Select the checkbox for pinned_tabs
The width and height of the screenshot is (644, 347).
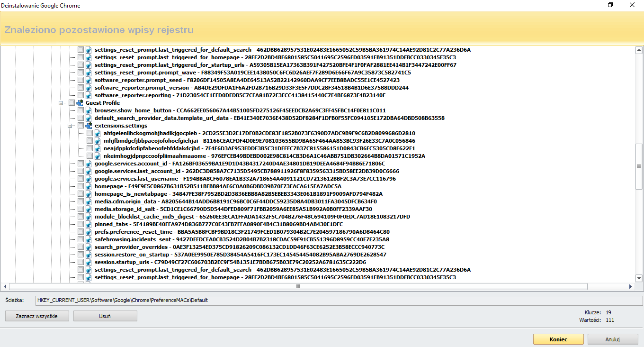[80, 224]
